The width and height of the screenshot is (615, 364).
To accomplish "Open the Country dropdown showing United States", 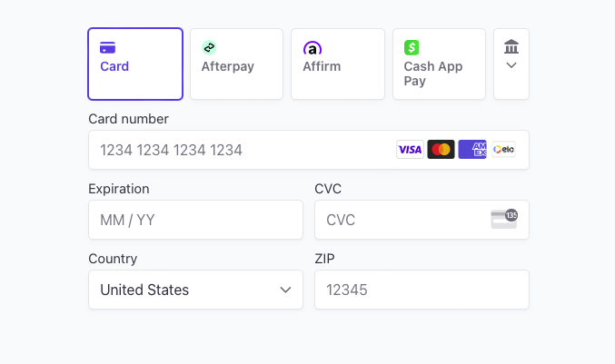I will tap(195, 290).
